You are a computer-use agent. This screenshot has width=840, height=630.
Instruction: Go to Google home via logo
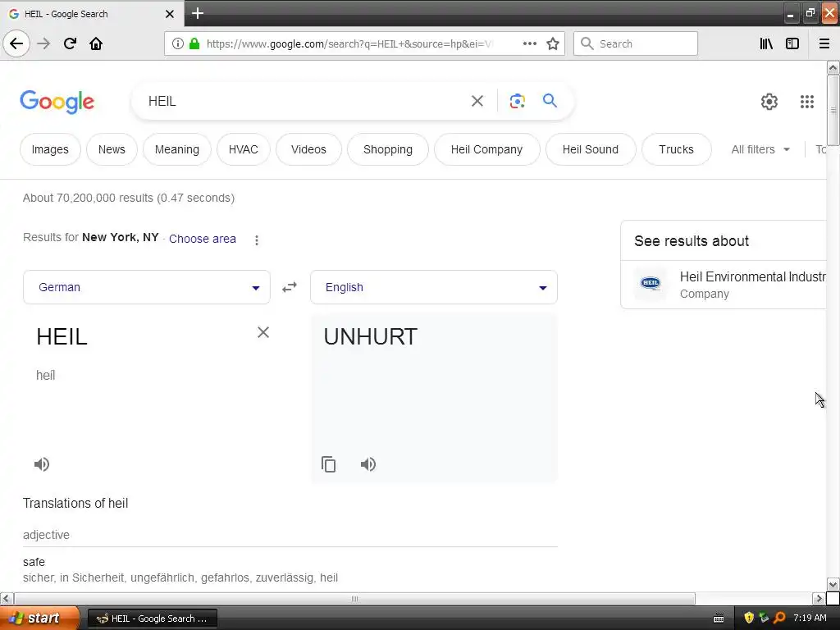(x=57, y=102)
